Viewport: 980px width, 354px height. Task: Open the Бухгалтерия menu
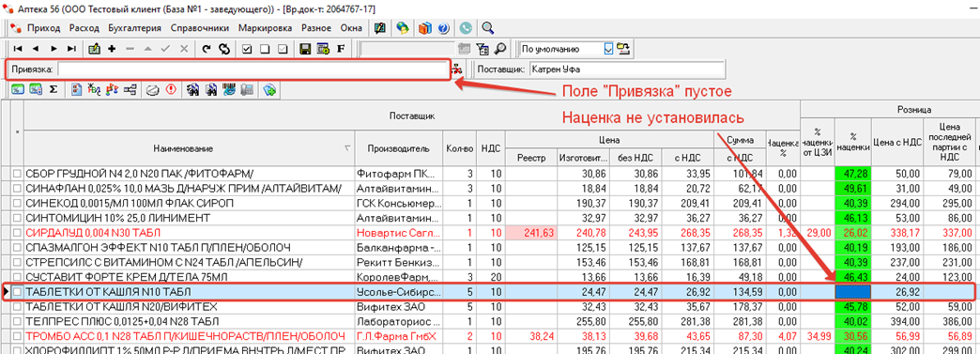click(134, 28)
